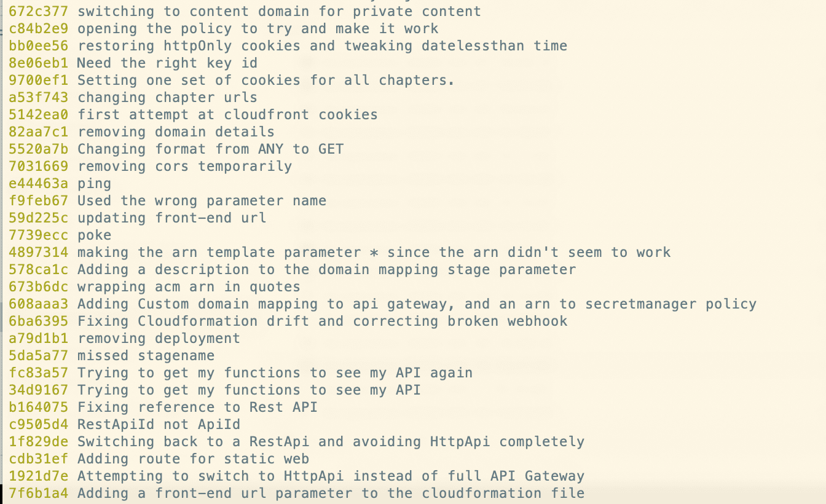Click 'wrapping acm arn in quotes' message
Screen dimensions: 826x504
tap(189, 287)
